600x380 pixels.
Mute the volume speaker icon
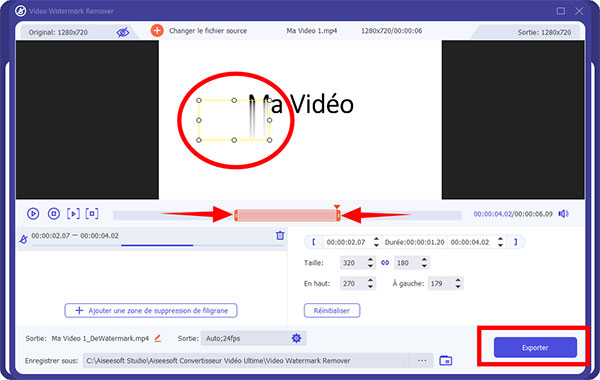(x=563, y=214)
